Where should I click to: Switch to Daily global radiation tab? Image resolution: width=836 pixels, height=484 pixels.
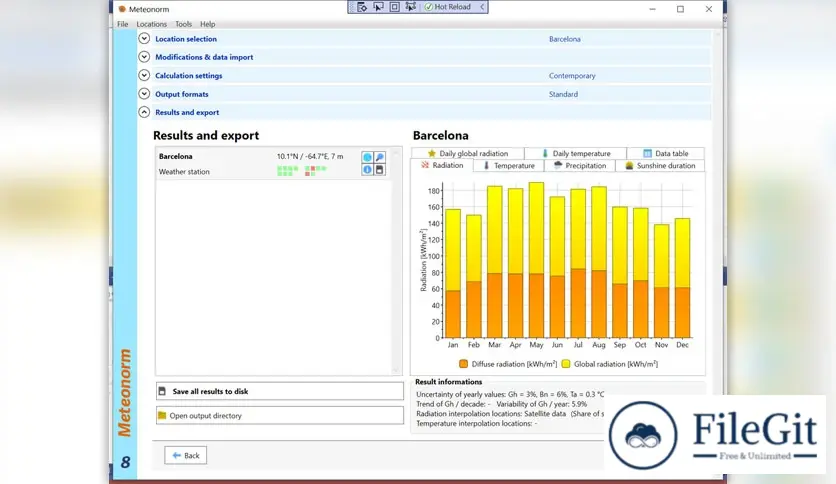(468, 153)
